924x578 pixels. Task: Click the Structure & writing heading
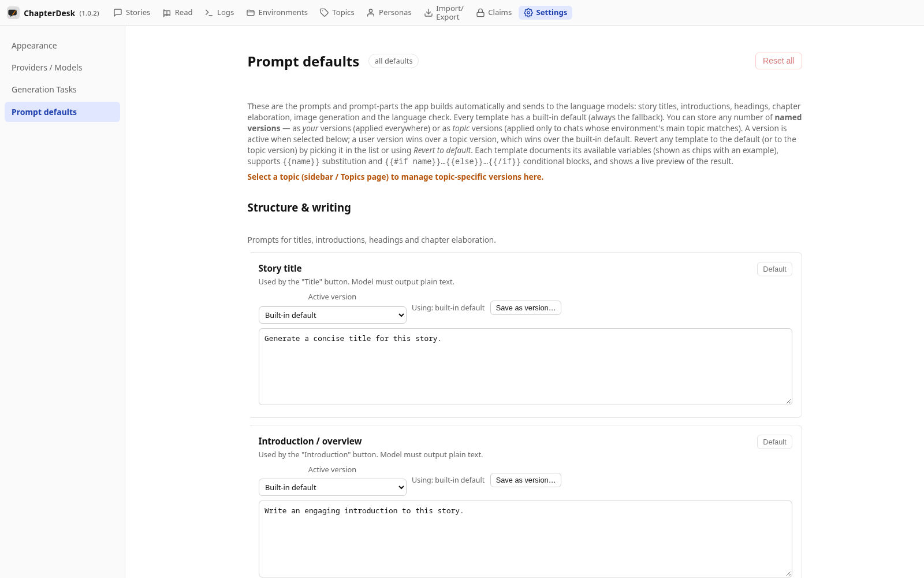(299, 208)
